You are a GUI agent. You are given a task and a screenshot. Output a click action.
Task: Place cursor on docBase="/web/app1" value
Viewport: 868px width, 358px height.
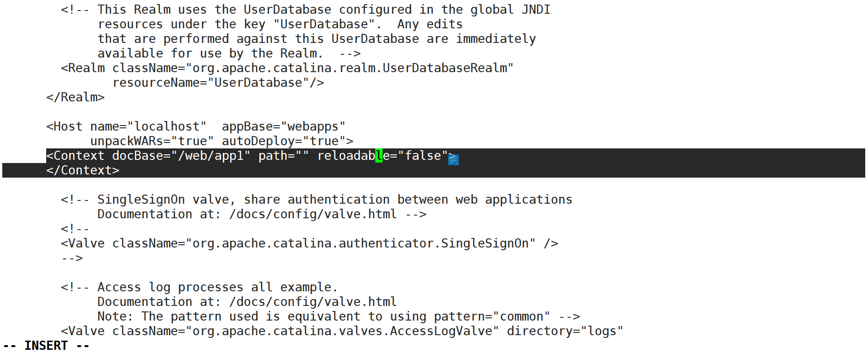point(181,156)
